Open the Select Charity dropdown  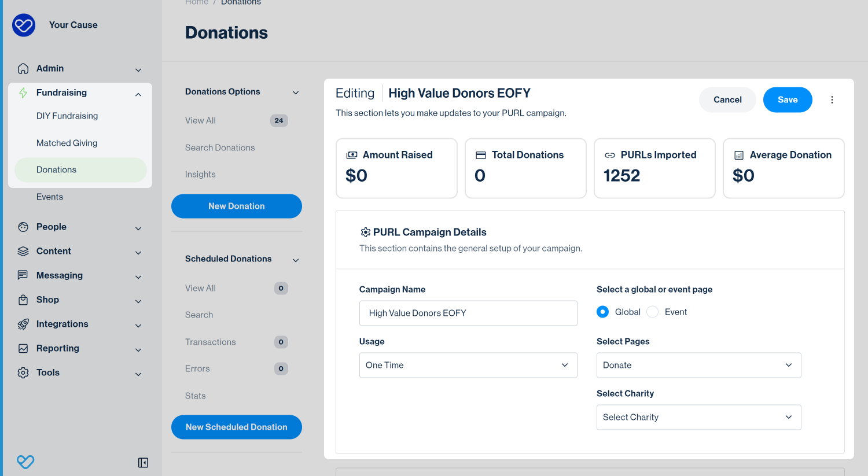click(x=699, y=417)
